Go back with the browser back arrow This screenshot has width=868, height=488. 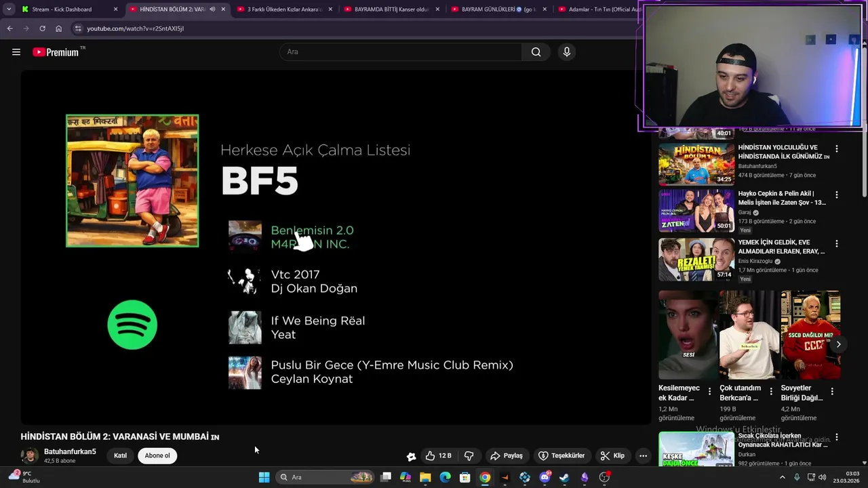(9, 28)
